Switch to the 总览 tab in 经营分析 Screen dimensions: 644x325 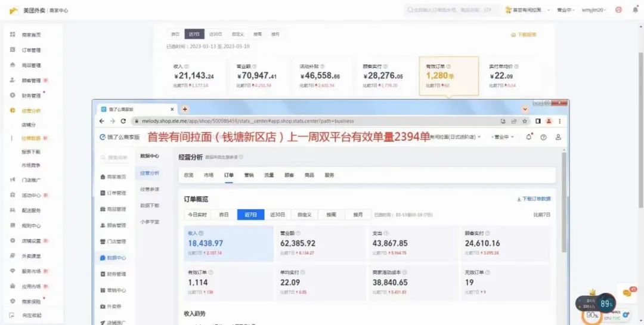(x=188, y=175)
